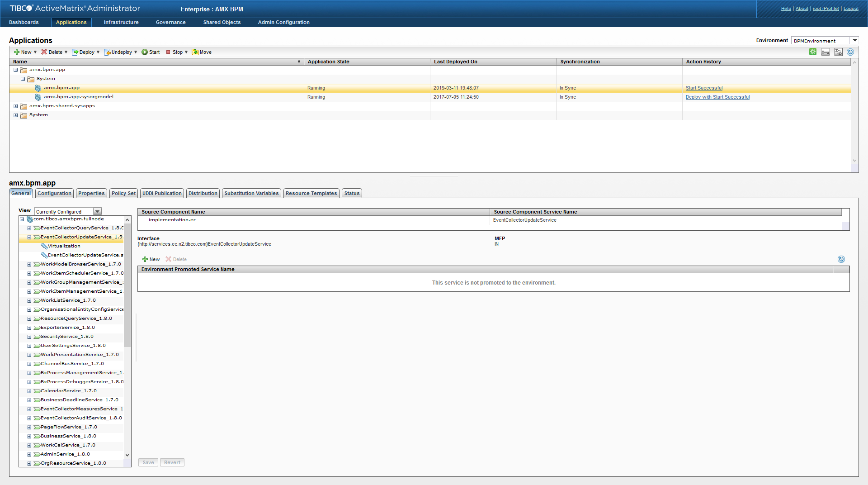Viewport: 868px width, 485px height.
Task: Click the key icon in the Applications toolbar
Action: tap(826, 52)
